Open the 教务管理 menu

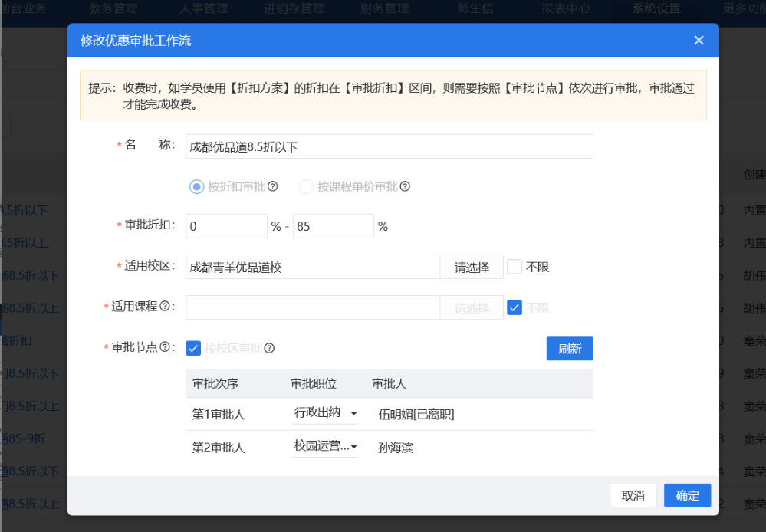click(113, 8)
